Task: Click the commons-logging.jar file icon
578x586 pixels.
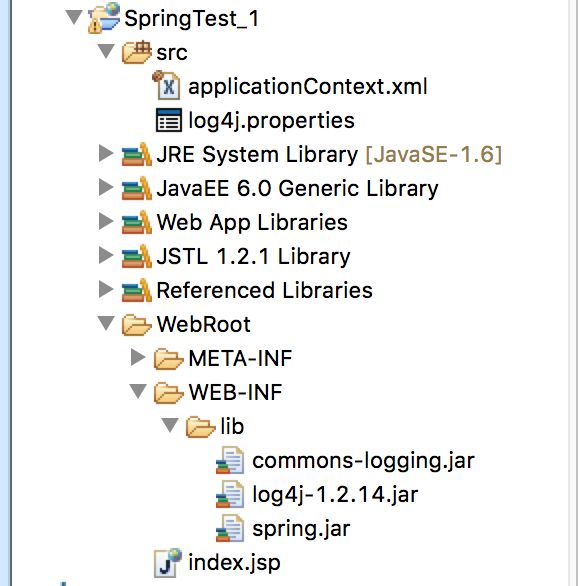Action: pos(230,460)
